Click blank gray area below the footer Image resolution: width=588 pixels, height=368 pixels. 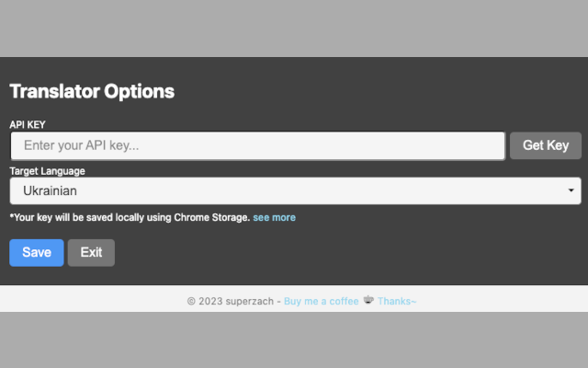click(x=294, y=340)
